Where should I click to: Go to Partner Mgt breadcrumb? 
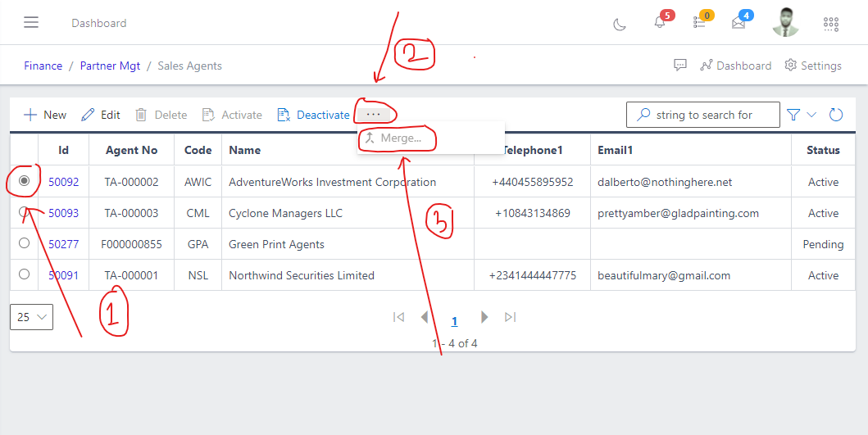point(110,66)
